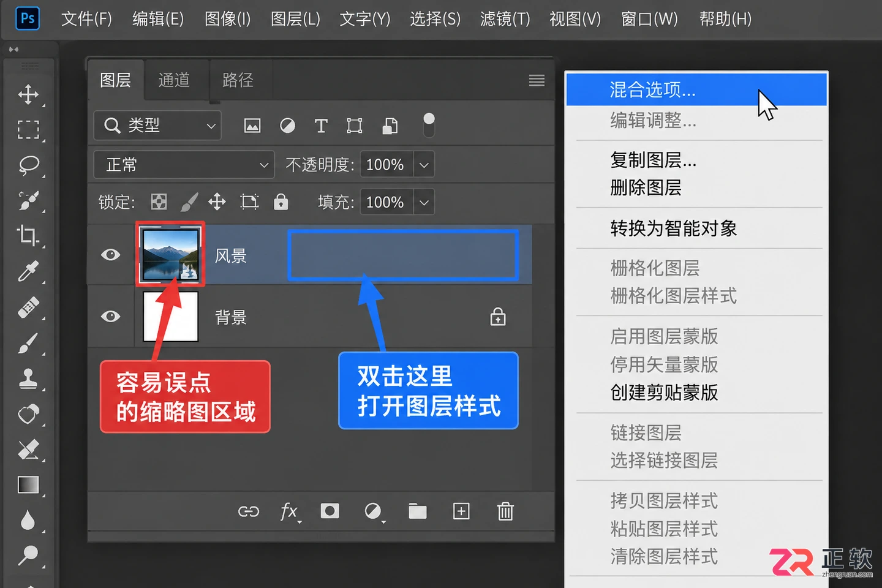
Task: Open the 文件(F) menu
Action: [x=86, y=19]
